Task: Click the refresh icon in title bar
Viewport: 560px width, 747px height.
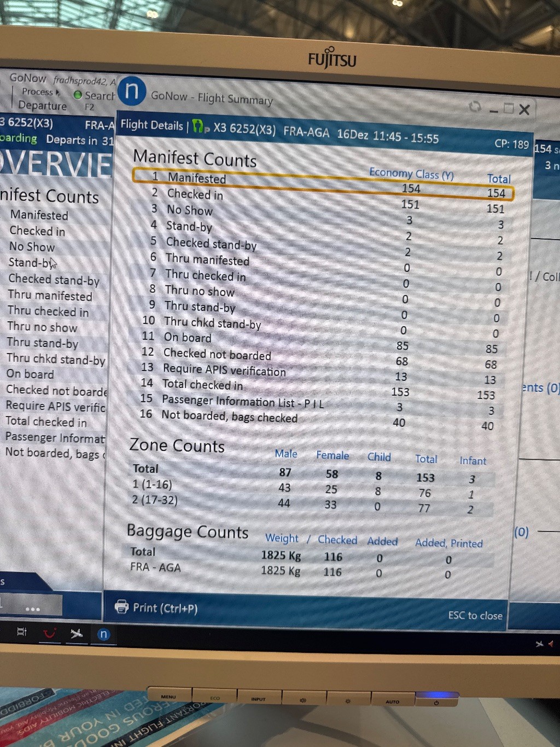Action: point(475,107)
